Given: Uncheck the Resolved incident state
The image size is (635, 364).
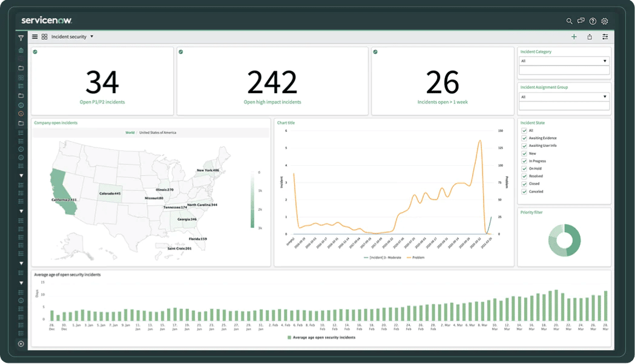Looking at the screenshot, I should (524, 176).
